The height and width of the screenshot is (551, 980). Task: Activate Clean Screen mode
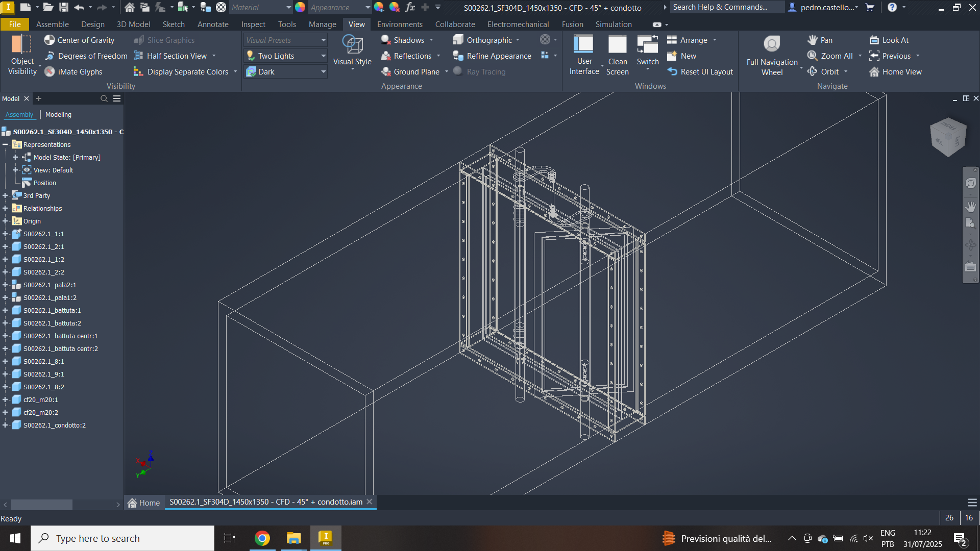(617, 55)
